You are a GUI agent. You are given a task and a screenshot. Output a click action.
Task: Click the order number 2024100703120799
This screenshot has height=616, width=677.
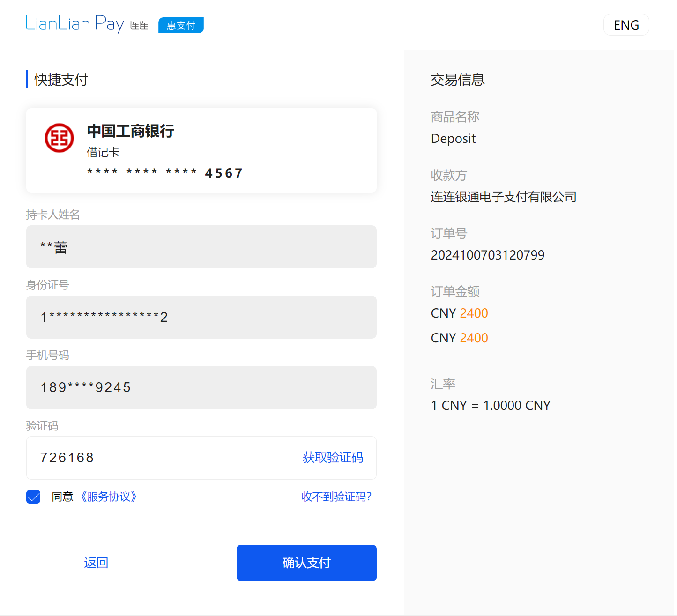coord(488,255)
